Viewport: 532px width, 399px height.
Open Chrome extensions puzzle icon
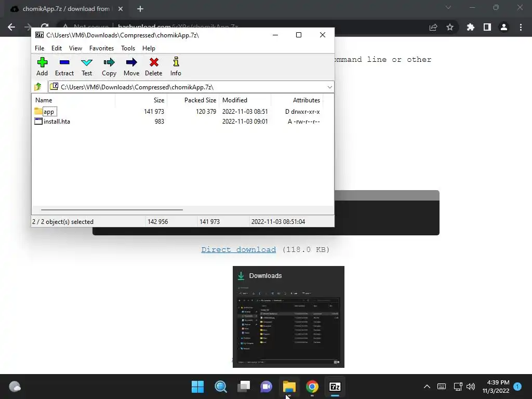[x=471, y=27]
